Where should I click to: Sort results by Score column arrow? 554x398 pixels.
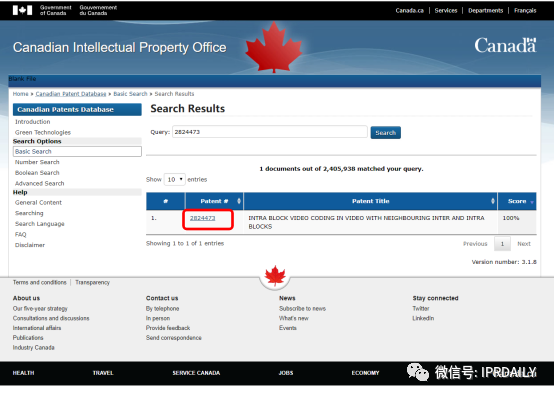(532, 202)
